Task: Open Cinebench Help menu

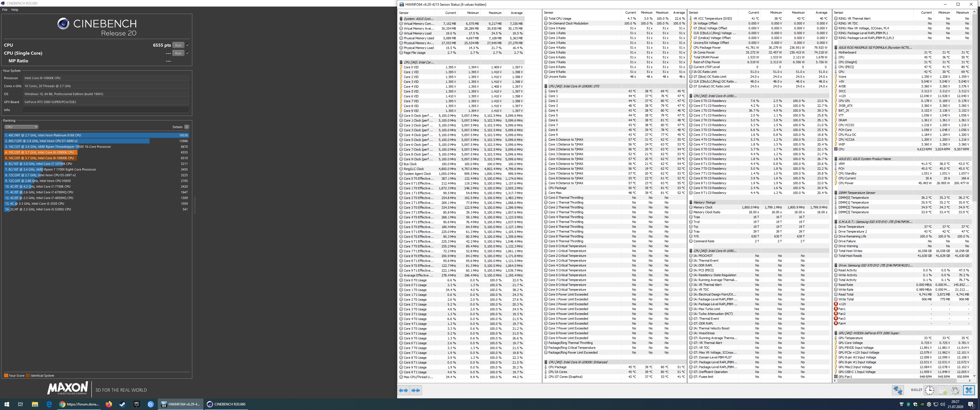Action: point(15,9)
